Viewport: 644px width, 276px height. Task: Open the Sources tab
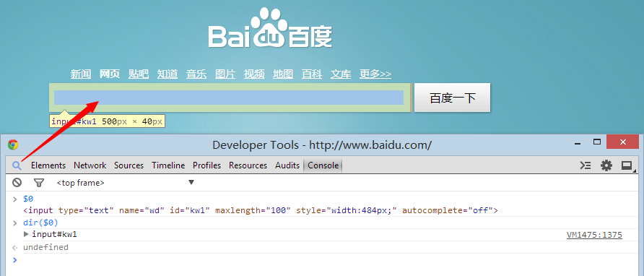click(x=129, y=165)
